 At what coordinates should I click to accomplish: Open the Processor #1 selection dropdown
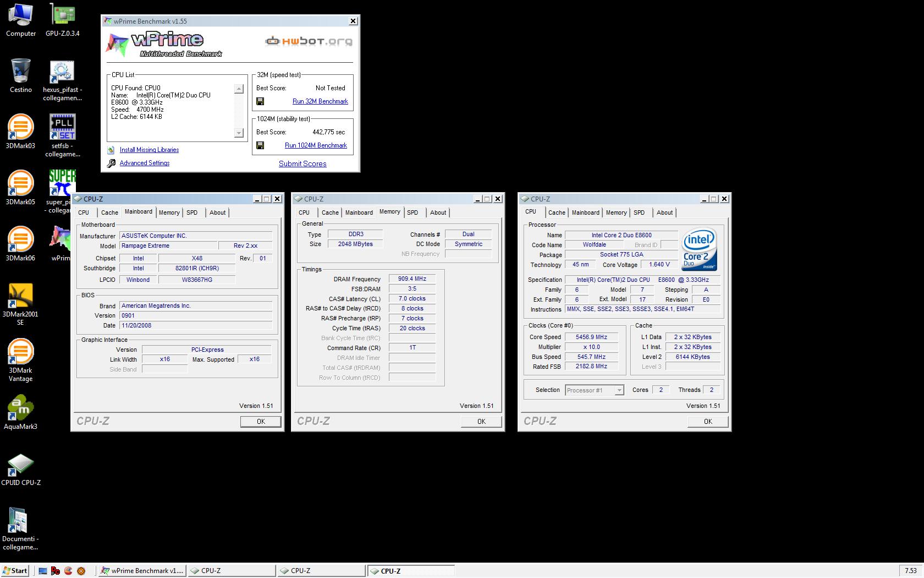tap(619, 390)
